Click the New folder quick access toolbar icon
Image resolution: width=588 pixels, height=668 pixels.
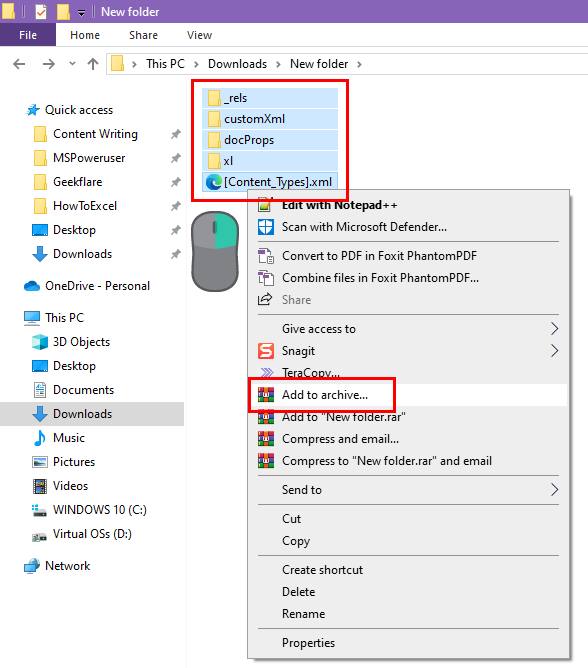[x=63, y=12]
